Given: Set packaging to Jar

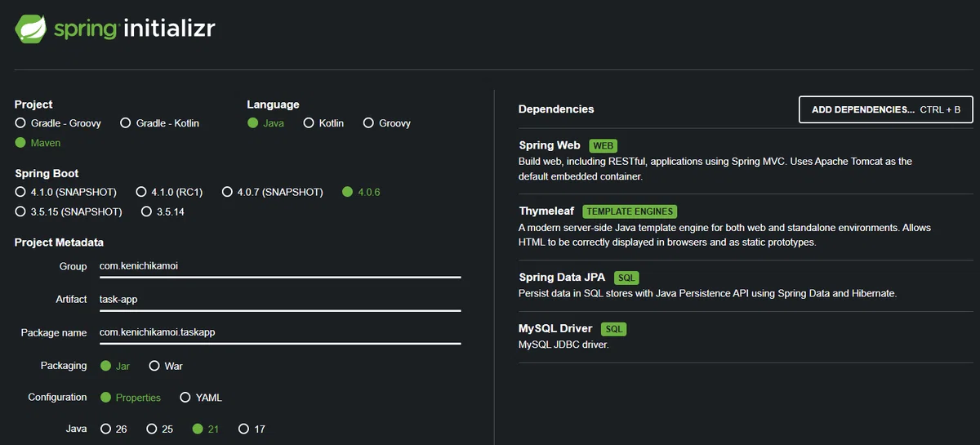Looking at the screenshot, I should 115,366.
